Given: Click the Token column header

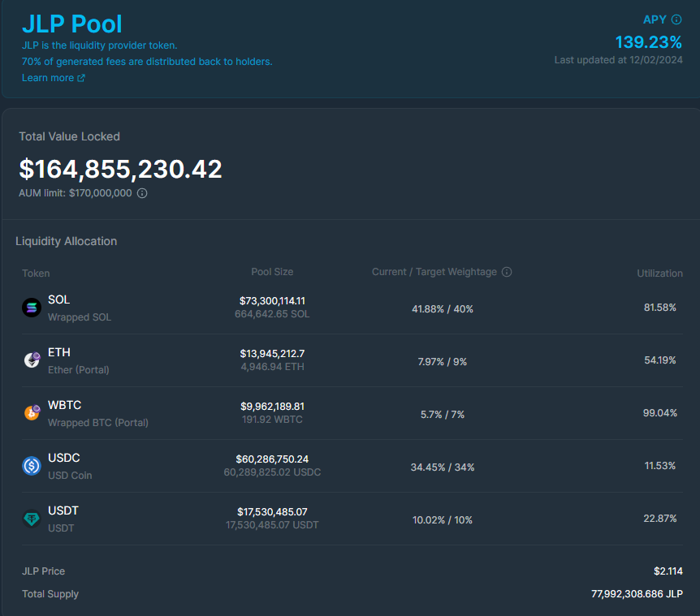Looking at the screenshot, I should click(36, 274).
